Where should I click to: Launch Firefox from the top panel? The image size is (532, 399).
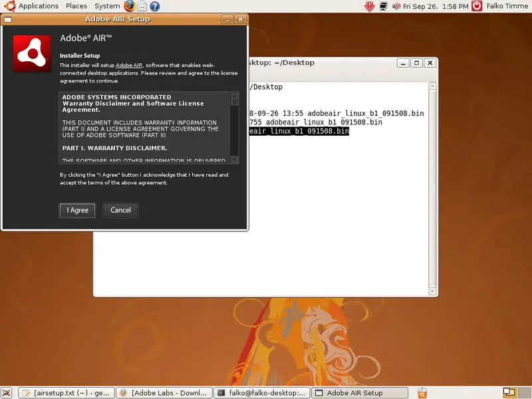tap(129, 6)
